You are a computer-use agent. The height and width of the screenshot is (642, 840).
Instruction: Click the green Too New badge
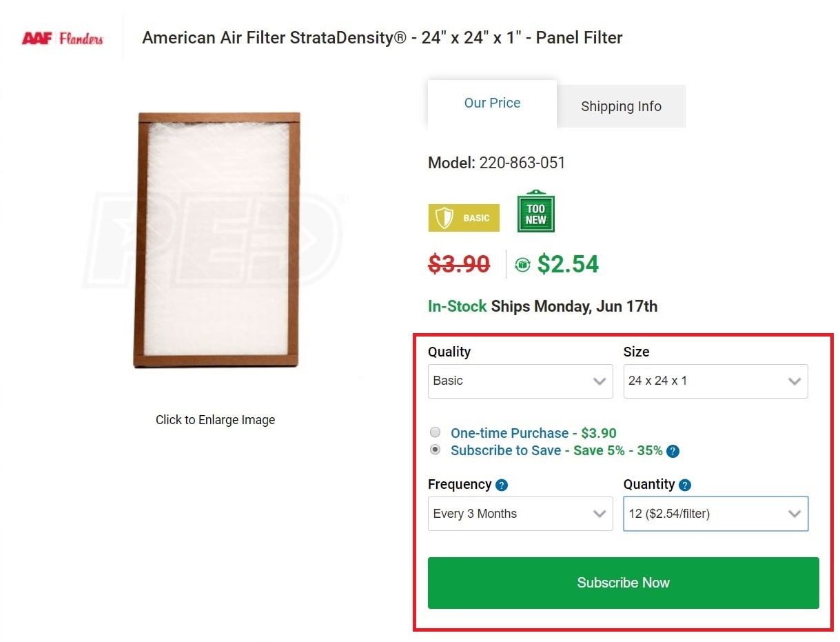click(x=535, y=212)
